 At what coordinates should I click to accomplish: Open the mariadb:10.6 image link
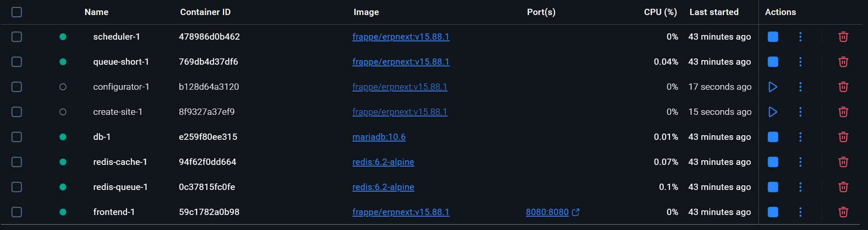[x=379, y=137]
